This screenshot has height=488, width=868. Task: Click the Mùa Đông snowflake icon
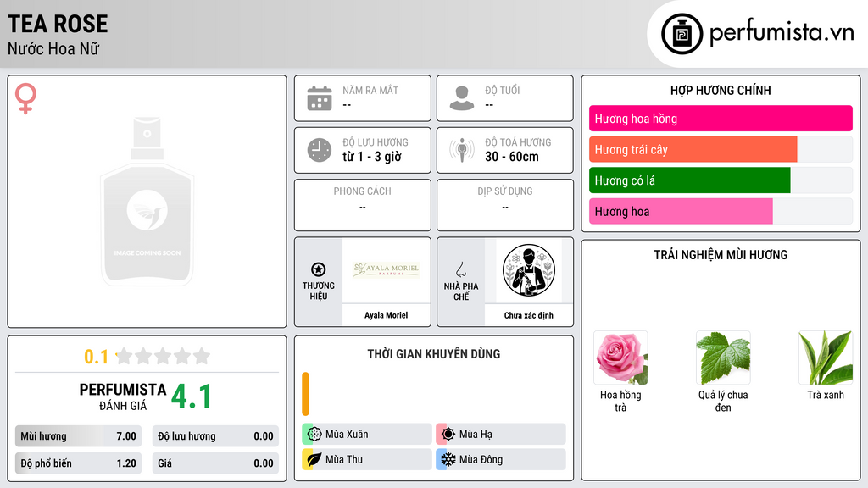click(x=448, y=459)
